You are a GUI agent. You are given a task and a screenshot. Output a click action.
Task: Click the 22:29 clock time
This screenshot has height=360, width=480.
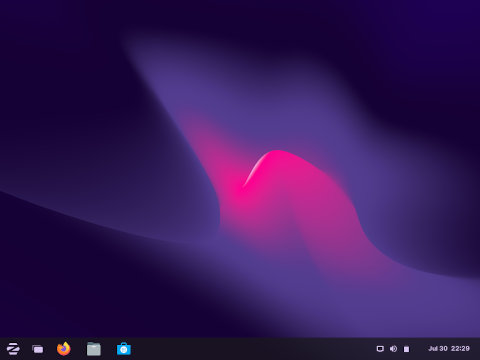(460, 349)
